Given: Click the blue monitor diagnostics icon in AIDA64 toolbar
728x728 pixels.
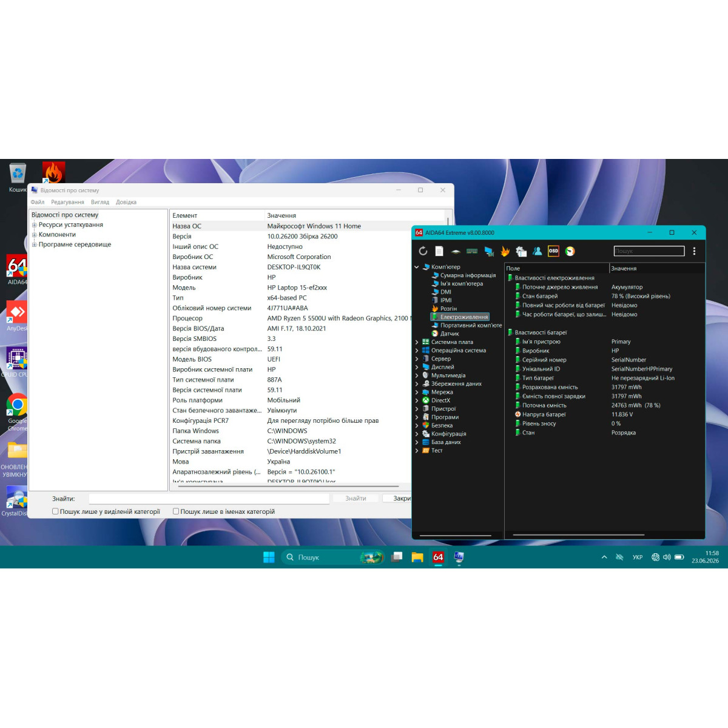Looking at the screenshot, I should [x=489, y=251].
